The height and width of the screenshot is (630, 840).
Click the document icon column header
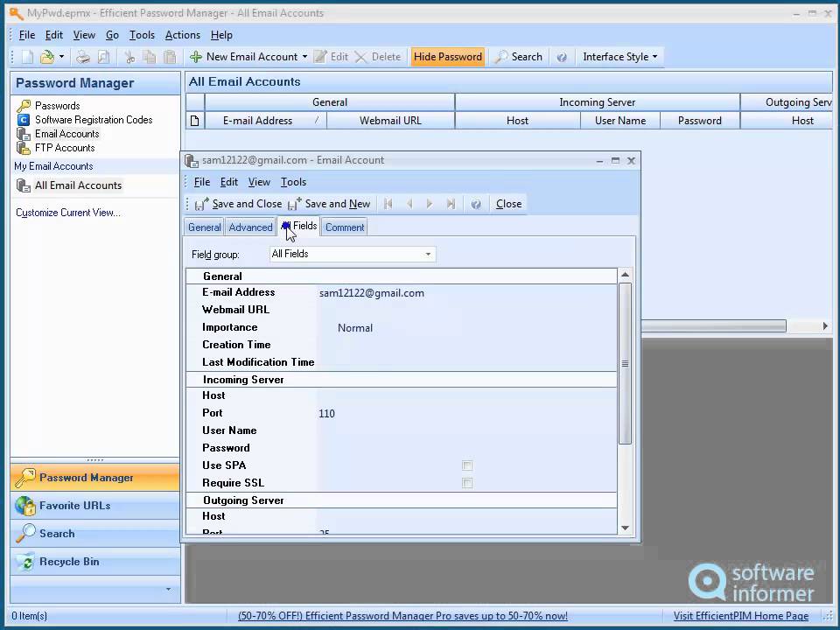tap(195, 121)
